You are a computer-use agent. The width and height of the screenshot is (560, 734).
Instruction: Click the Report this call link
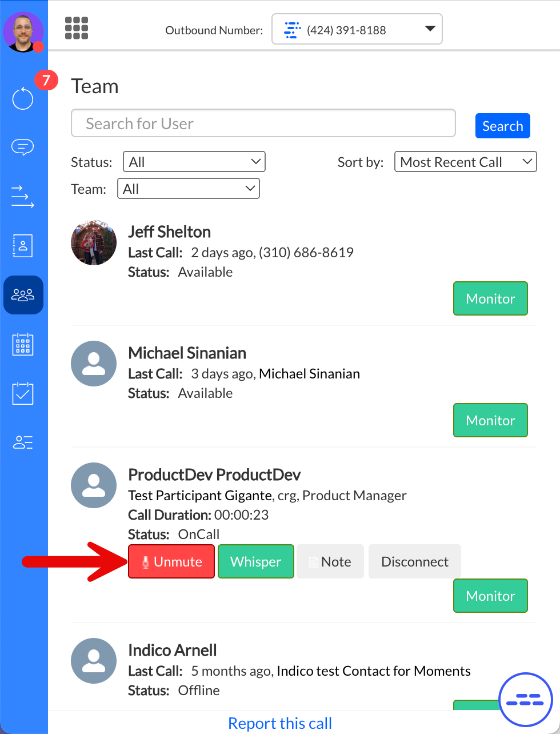coord(280,723)
